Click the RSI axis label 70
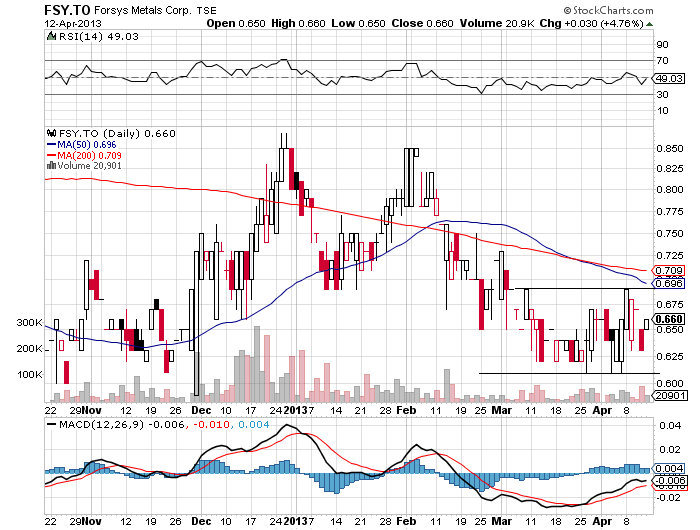The width and height of the screenshot is (700, 530). coord(662,61)
